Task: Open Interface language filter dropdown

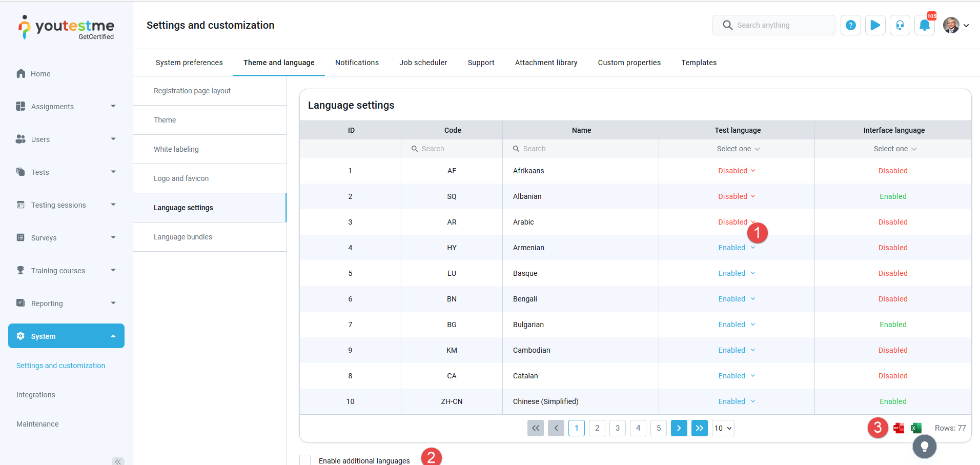Action: click(x=894, y=149)
